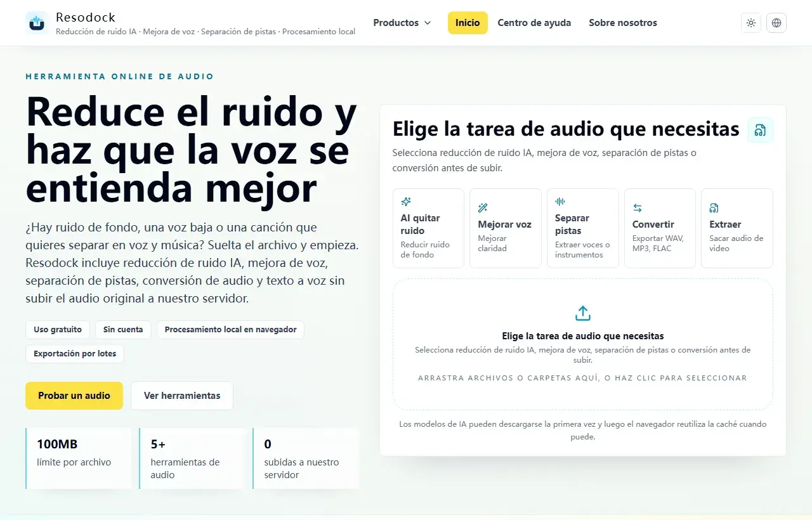812x520 pixels.
Task: Go to the Inicio nav item
Action: click(x=468, y=23)
